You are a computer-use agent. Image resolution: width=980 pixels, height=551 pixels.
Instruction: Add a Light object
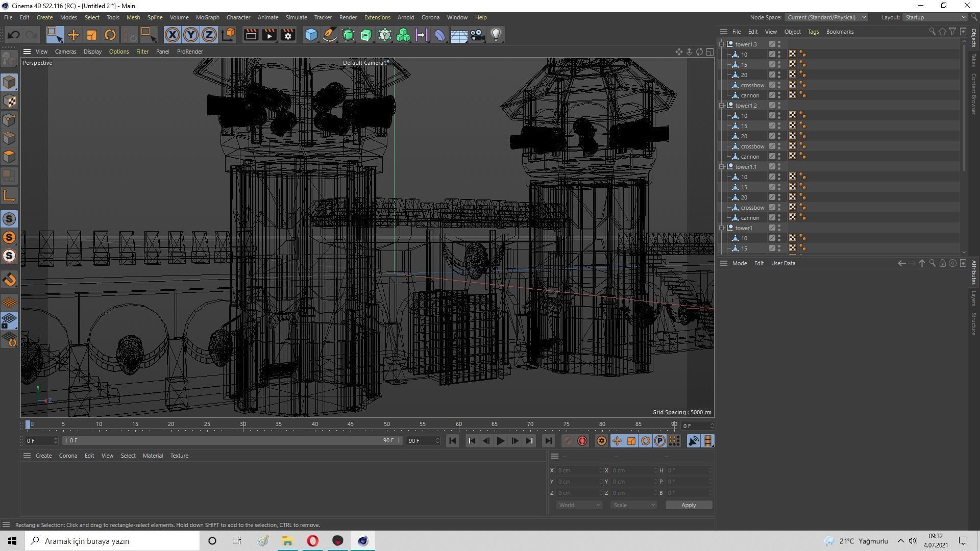496,35
